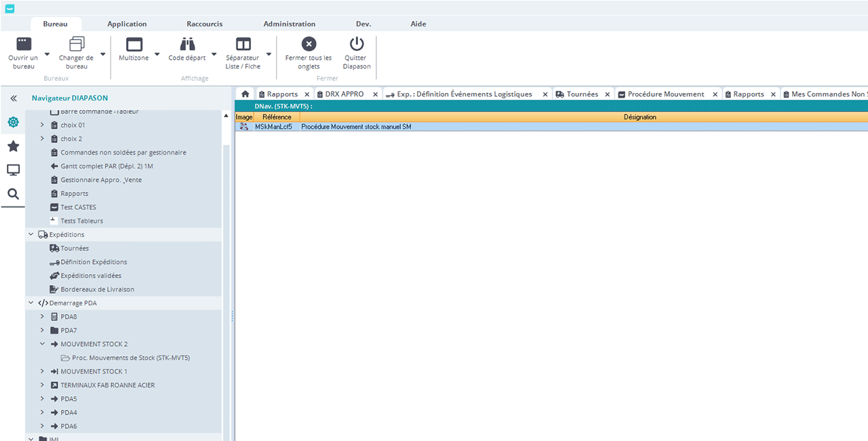This screenshot has height=441, width=868.
Task: Click Séparateur Liste / Fiche icon
Action: click(243, 44)
